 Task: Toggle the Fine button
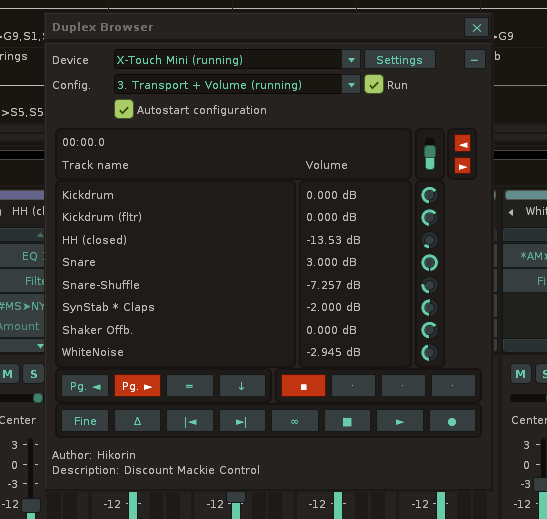click(85, 421)
